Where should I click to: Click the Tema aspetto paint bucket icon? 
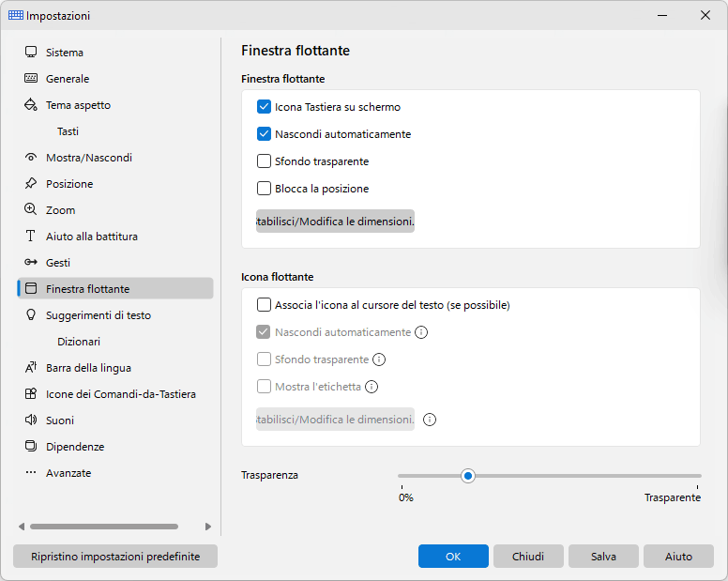point(31,104)
